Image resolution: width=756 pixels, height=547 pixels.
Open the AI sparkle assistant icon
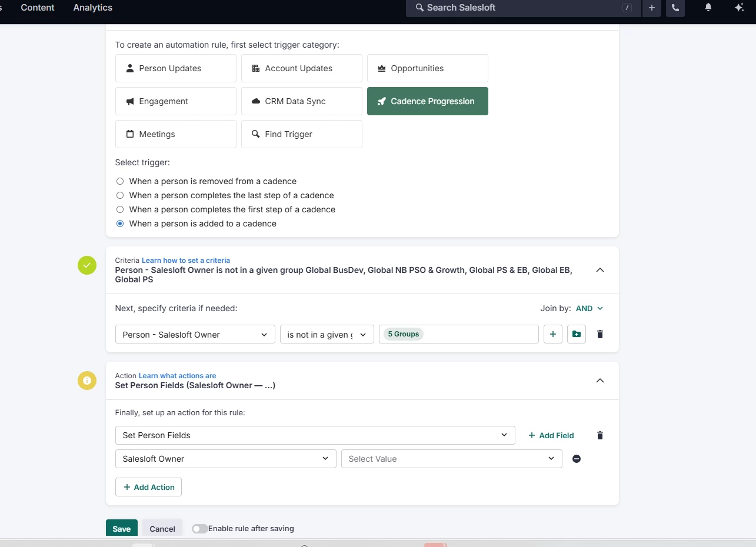tap(740, 7)
